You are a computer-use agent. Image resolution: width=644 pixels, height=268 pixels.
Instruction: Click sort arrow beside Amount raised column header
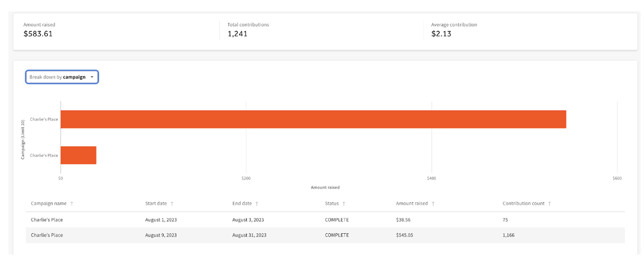[433, 204]
